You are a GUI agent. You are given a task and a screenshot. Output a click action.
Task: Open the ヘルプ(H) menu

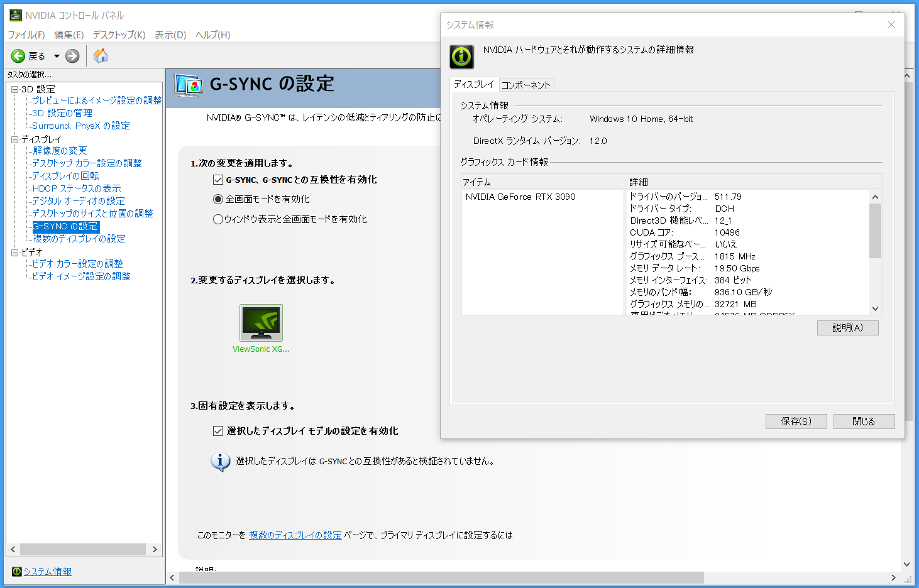(213, 35)
